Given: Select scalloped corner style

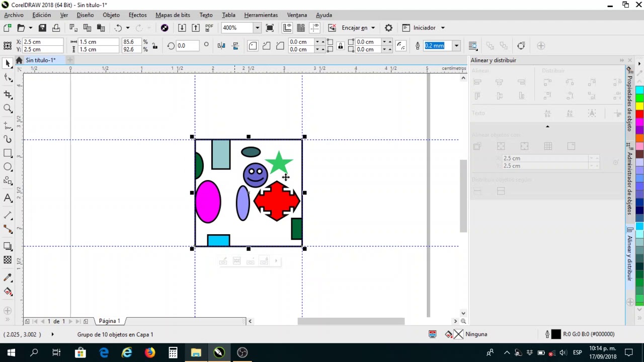Looking at the screenshot, I should [x=266, y=46].
